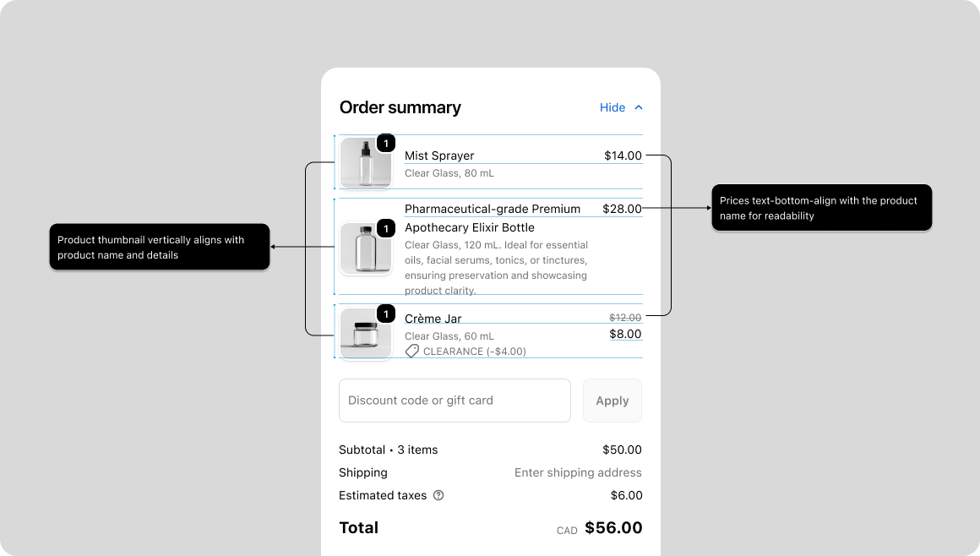Click the clearance price tag icon
Viewport: 980px width, 556px height.
411,352
